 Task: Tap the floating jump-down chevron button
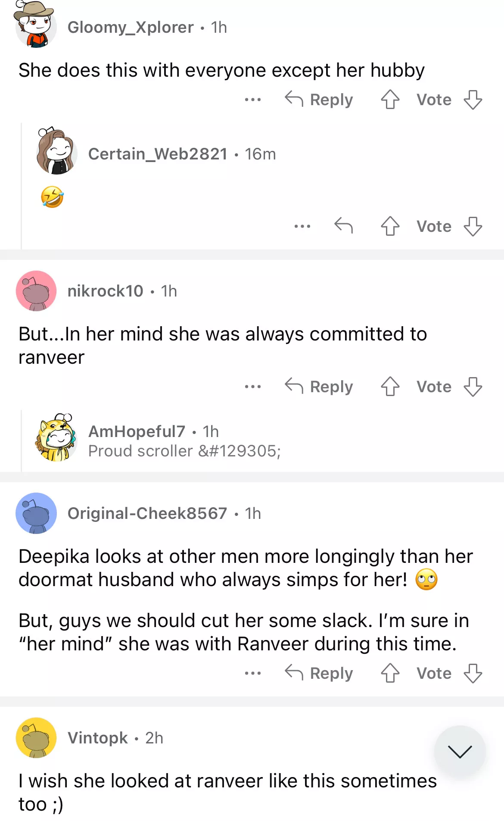point(460,751)
